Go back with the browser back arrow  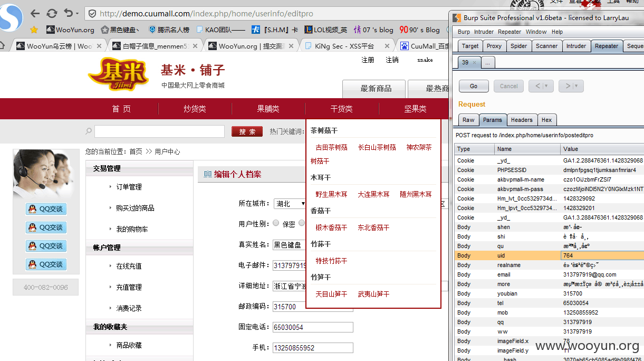[35, 13]
